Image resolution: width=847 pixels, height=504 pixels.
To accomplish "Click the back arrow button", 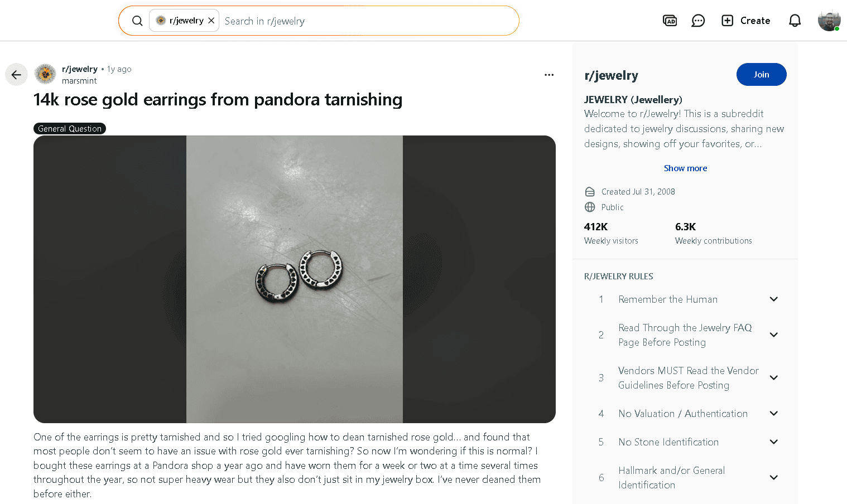I will pos(16,75).
